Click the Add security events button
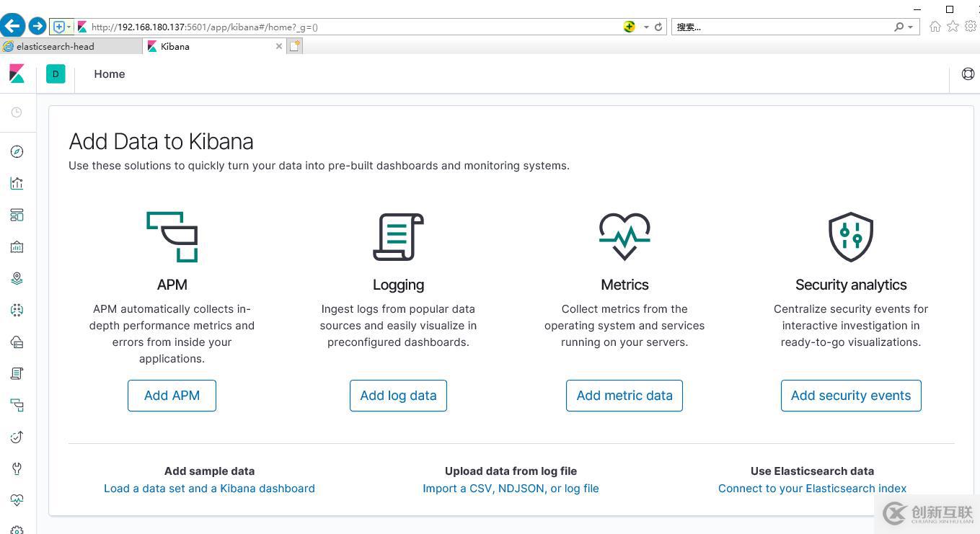The height and width of the screenshot is (534, 980). (x=851, y=396)
